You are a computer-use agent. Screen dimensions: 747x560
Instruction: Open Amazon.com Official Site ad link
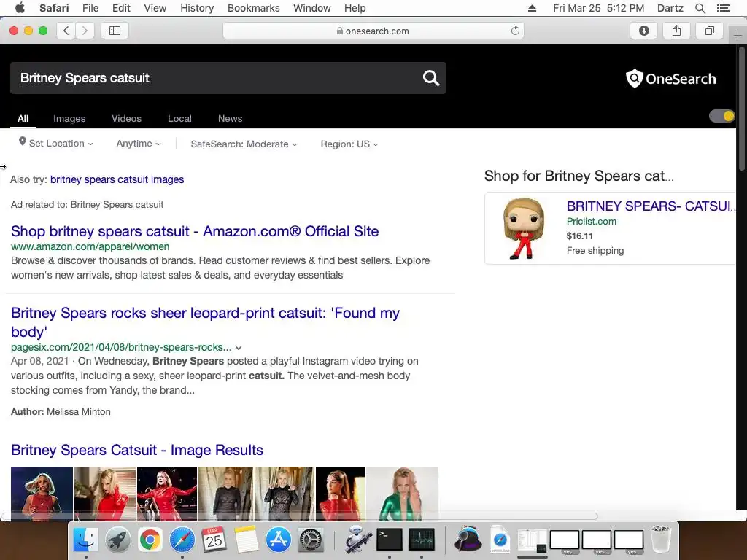[195, 231]
